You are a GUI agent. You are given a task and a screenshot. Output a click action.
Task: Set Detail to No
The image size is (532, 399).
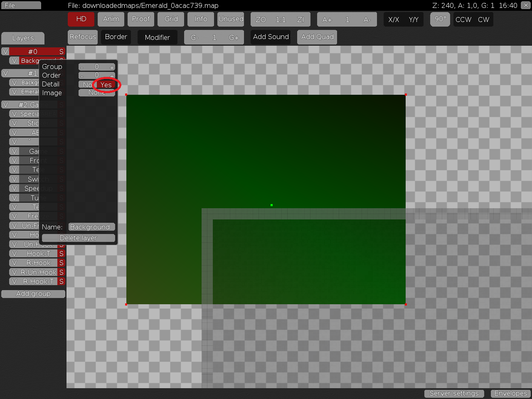87,85
